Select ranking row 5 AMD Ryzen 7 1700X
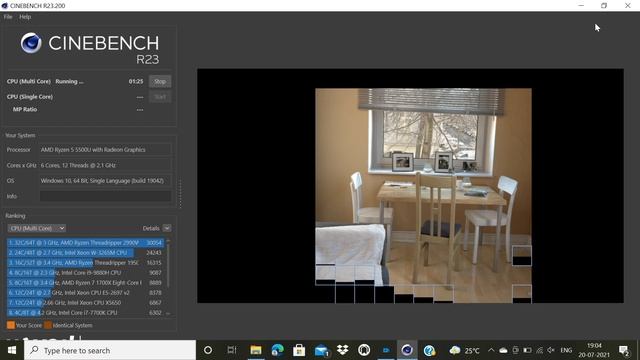The width and height of the screenshot is (640, 360). pyautogui.click(x=85, y=282)
